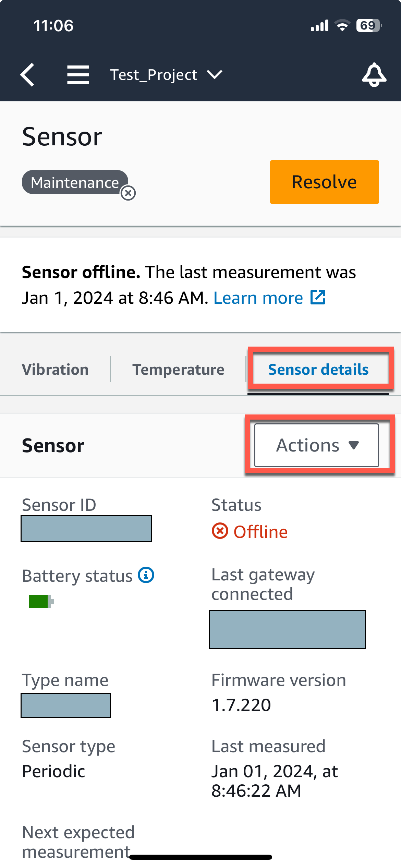Viewport: 401px width, 868px height.
Task: Tap the Sensor details tab label
Action: pyautogui.click(x=318, y=370)
